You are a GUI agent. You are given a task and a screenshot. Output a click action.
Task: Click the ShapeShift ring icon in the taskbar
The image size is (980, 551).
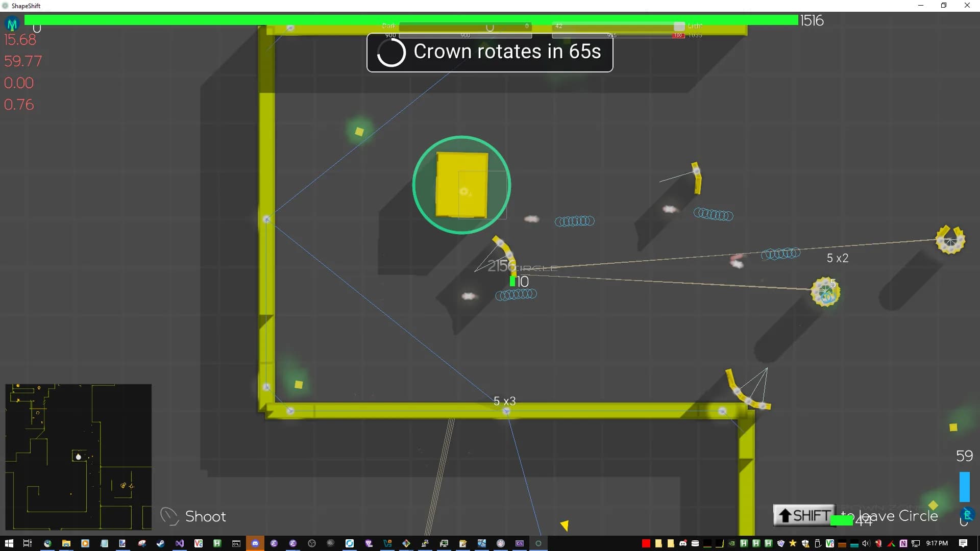tap(538, 543)
